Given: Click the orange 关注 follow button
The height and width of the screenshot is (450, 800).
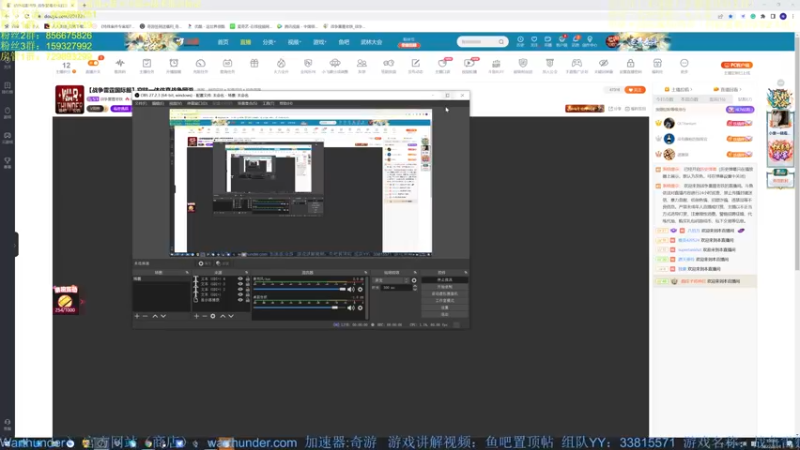Looking at the screenshot, I should [635, 90].
